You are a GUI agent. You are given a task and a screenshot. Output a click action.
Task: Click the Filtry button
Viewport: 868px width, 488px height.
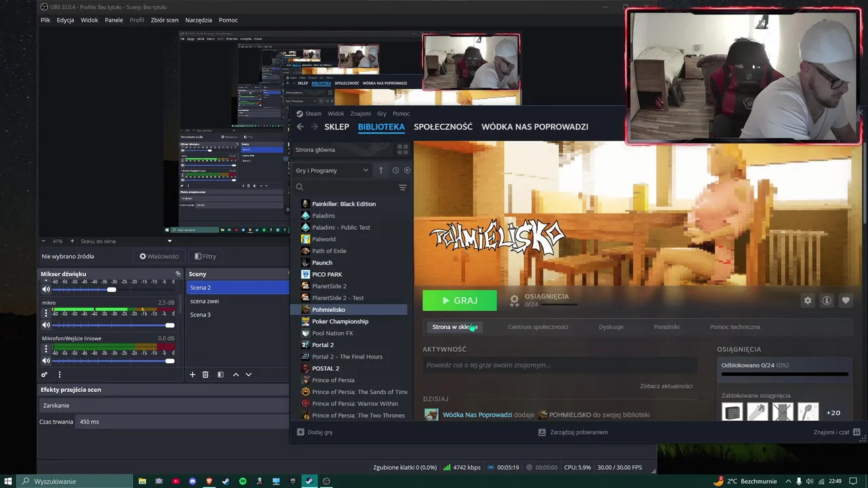205,256
